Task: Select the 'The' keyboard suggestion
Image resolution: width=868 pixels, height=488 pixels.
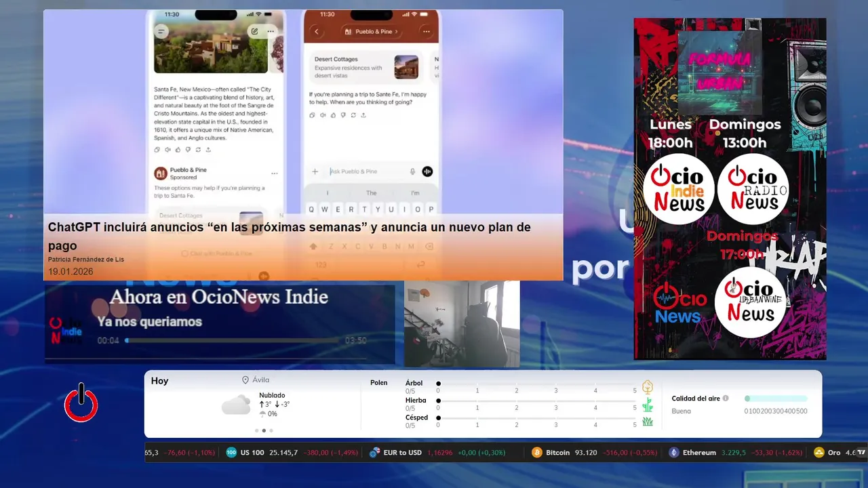Action: 371,193
